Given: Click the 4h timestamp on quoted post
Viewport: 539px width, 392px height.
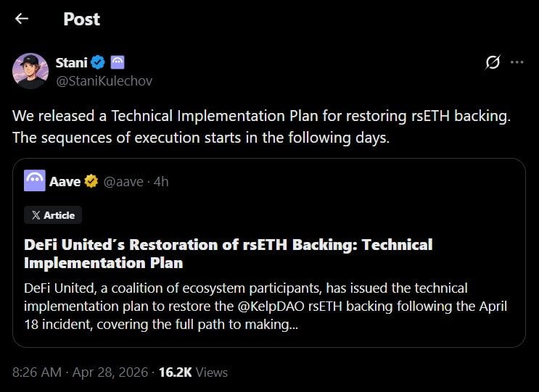Looking at the screenshot, I should 161,181.
